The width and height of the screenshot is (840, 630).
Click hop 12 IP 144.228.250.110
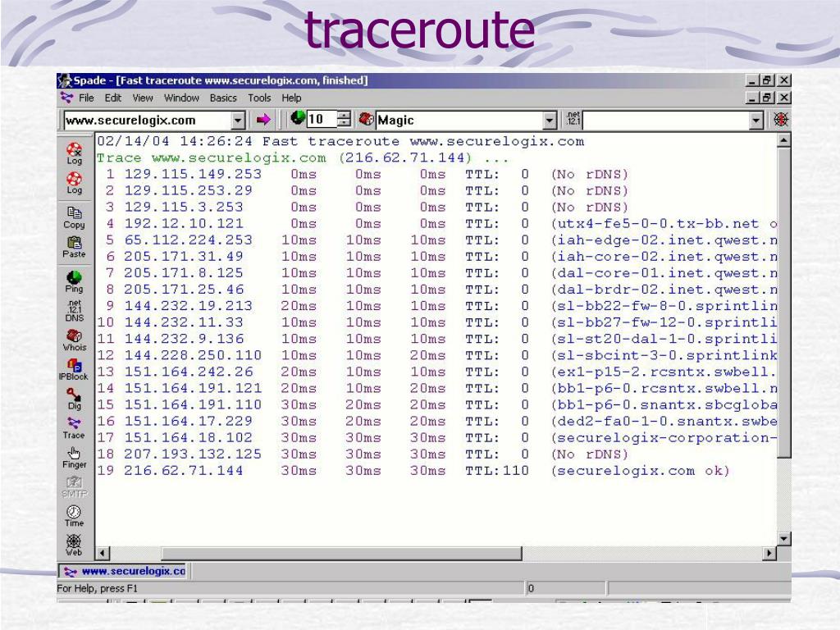(x=193, y=355)
